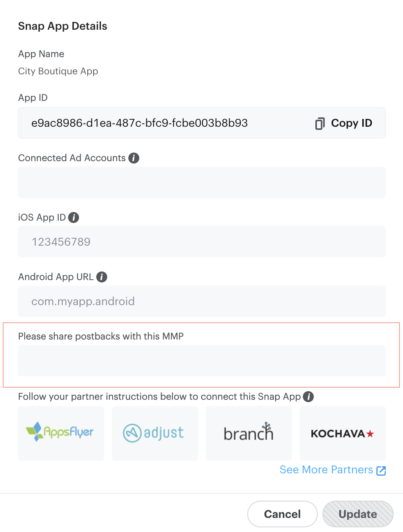Click the Android App URL info icon
The image size is (403, 532).
[x=101, y=277]
